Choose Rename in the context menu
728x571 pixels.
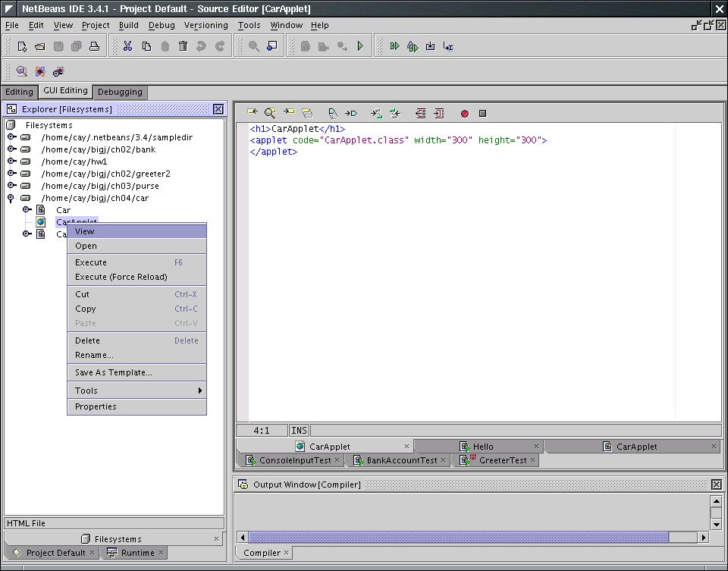pos(137,355)
